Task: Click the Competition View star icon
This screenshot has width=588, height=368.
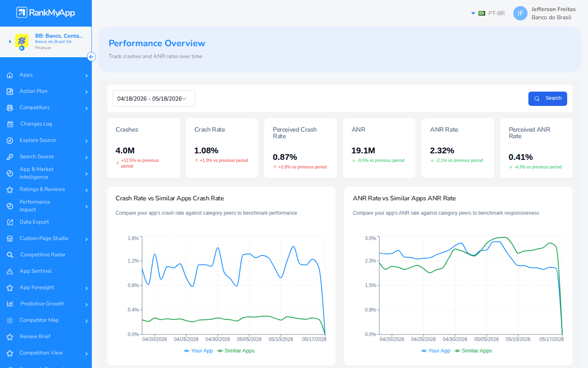Action: [10, 353]
